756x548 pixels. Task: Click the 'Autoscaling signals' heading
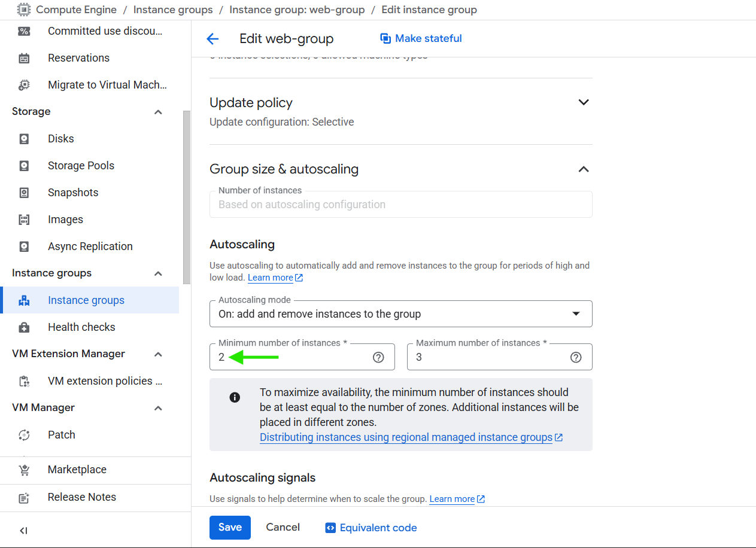(x=263, y=478)
